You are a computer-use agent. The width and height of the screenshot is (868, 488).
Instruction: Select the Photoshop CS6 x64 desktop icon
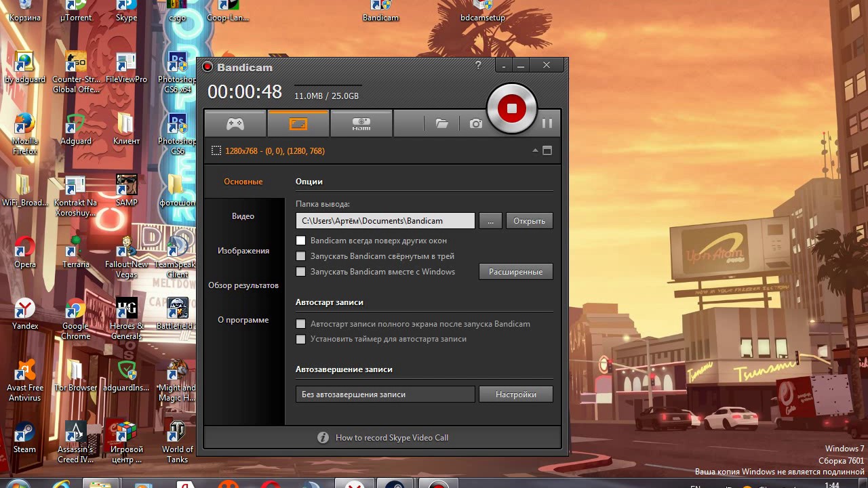click(x=177, y=73)
